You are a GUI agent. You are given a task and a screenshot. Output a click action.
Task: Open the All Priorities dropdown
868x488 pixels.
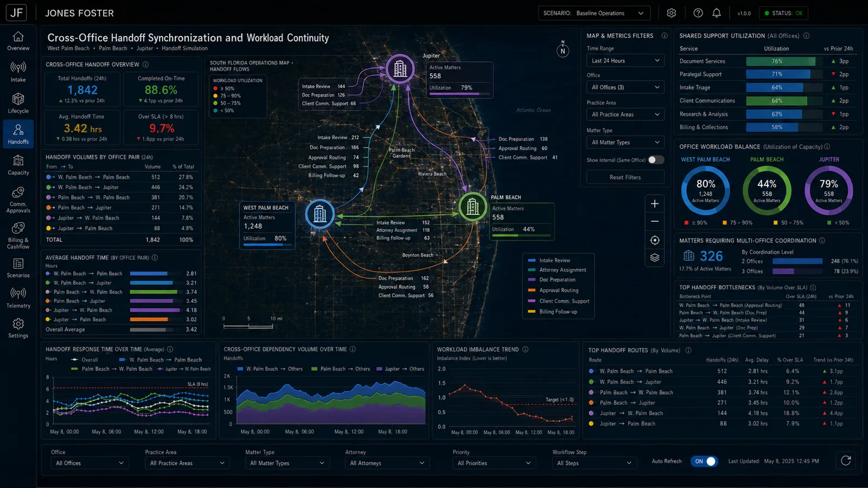[494, 463]
